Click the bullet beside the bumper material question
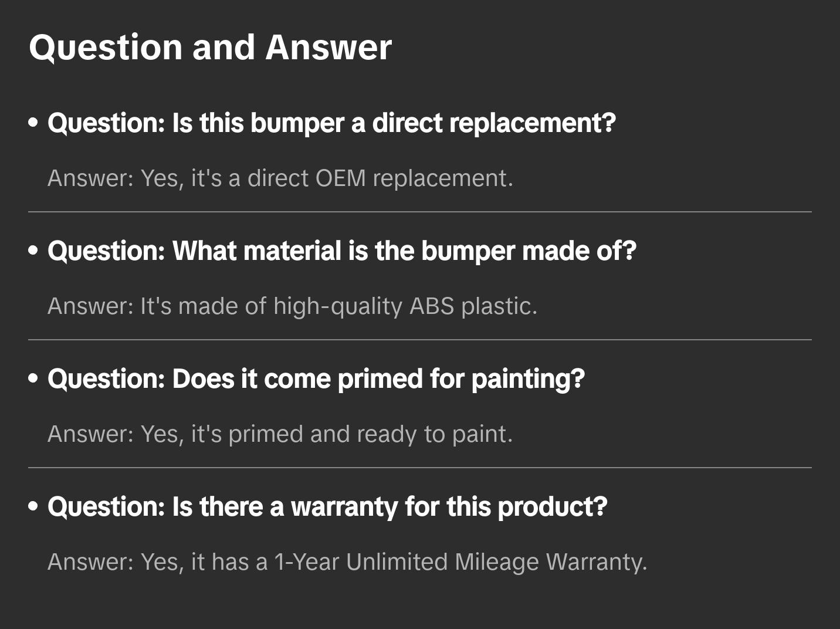The image size is (840, 629). tap(33, 251)
